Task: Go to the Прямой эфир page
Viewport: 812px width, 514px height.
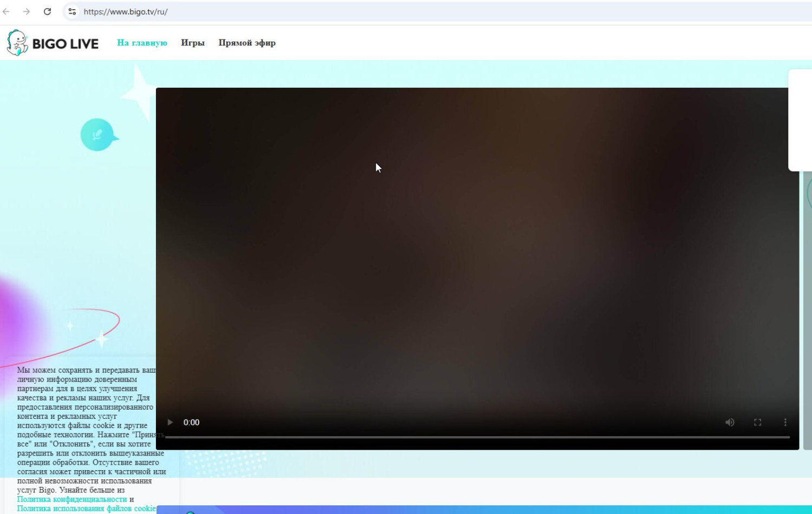Action: (247, 43)
